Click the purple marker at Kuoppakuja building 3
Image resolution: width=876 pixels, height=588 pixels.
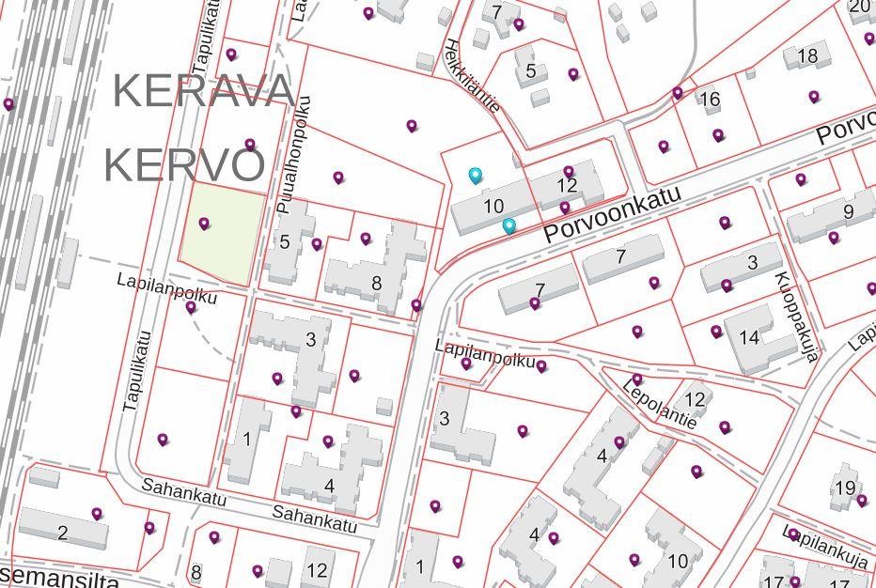[727, 286]
